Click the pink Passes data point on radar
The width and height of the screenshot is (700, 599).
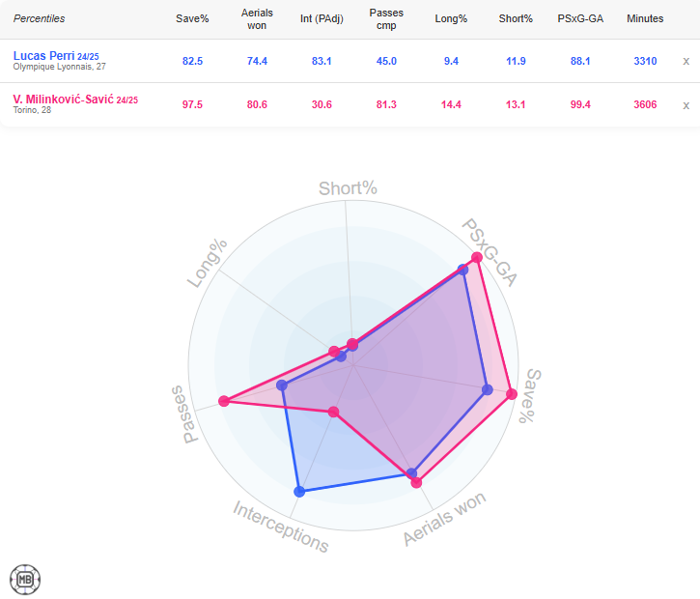pos(224,401)
